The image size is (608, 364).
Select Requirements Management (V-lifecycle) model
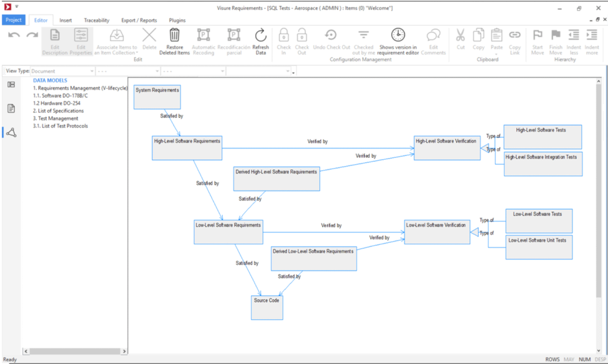tap(80, 88)
